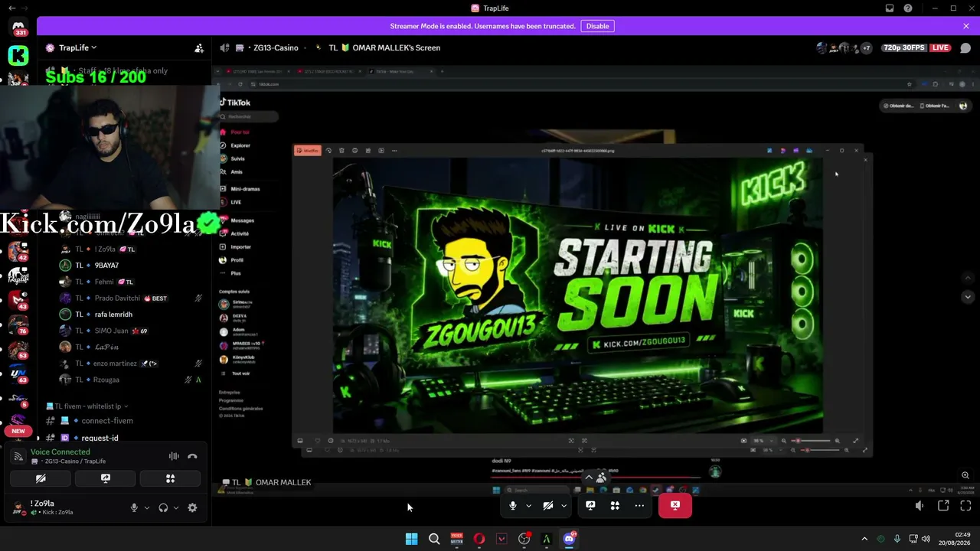This screenshot has height=551, width=980.
Task: Toggle noise suppression waveform icon
Action: [174, 456]
